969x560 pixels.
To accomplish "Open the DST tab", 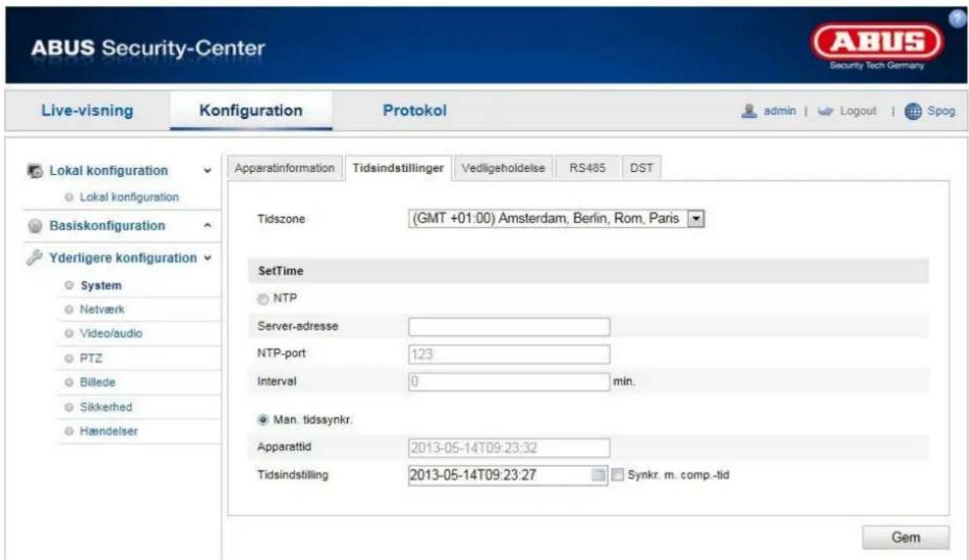I will (x=642, y=169).
